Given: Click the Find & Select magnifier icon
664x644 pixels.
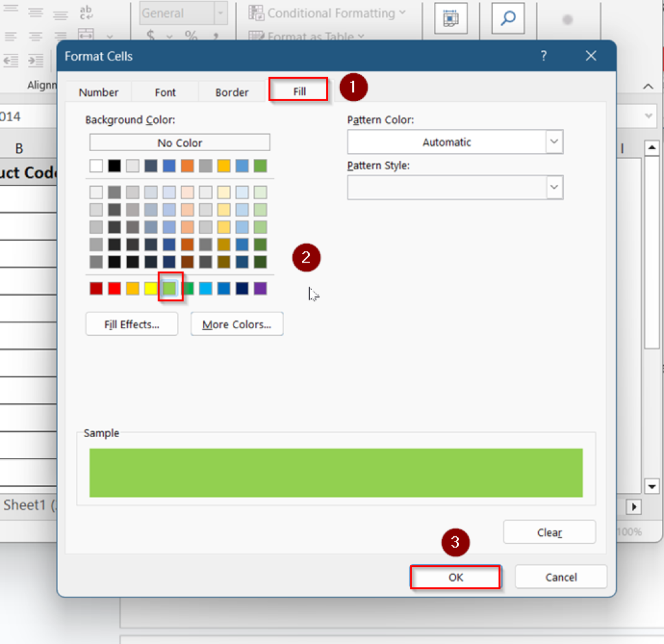Looking at the screenshot, I should [508, 18].
